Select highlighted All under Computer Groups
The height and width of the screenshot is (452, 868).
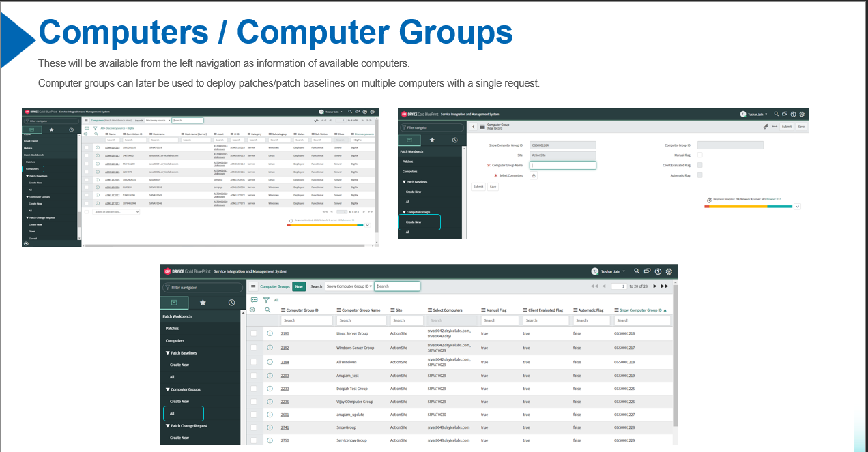183,413
